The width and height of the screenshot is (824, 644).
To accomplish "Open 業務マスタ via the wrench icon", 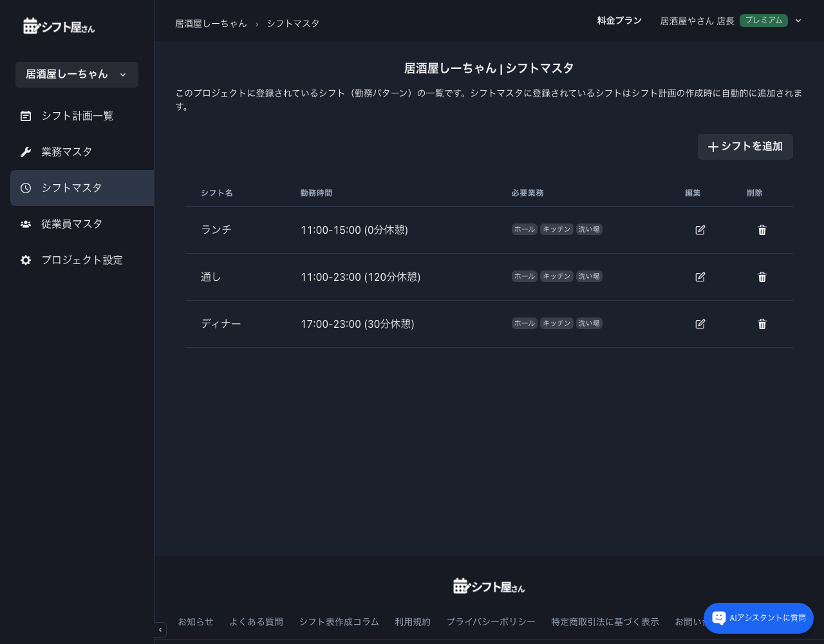I will click(x=26, y=151).
